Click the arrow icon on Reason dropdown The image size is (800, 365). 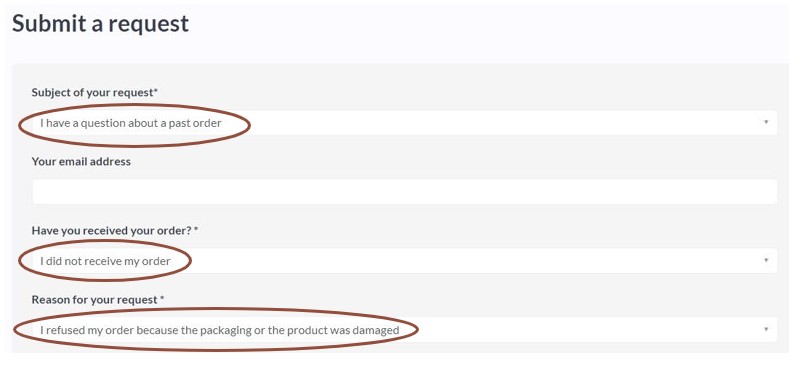[x=766, y=330]
